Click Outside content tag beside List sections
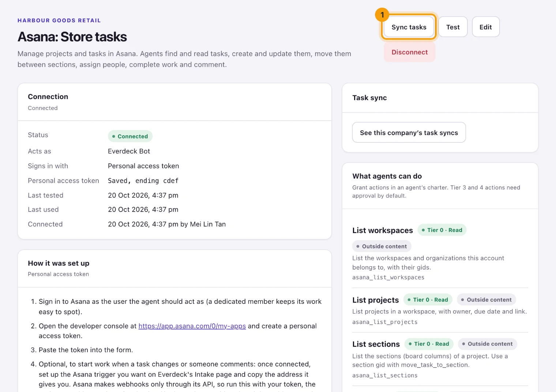Screen dimensions: 556x392 [487, 344]
